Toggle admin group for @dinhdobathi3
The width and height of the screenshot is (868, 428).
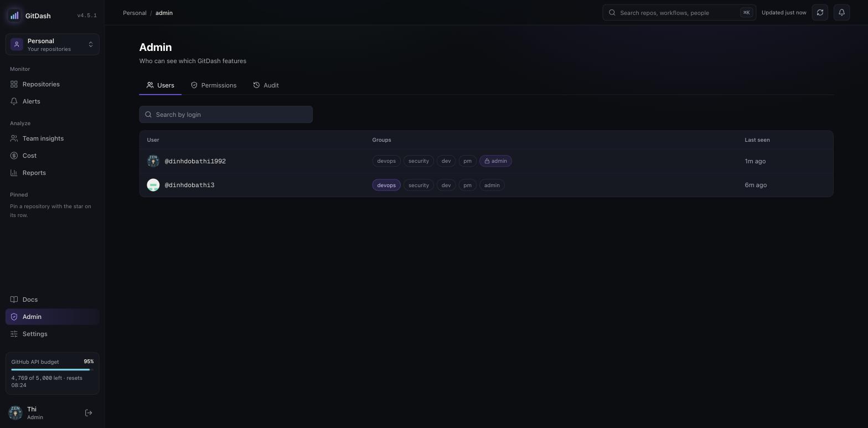pyautogui.click(x=492, y=185)
